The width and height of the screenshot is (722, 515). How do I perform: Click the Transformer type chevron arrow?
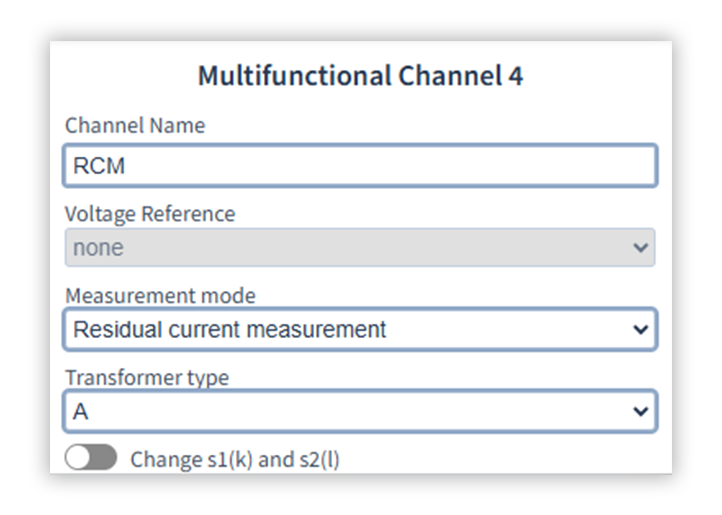click(641, 411)
